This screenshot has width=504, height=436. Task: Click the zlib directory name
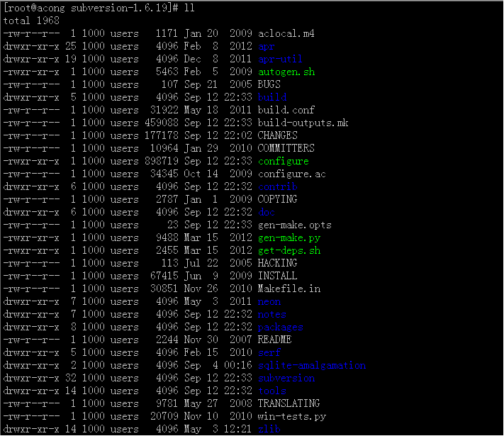pos(269,429)
